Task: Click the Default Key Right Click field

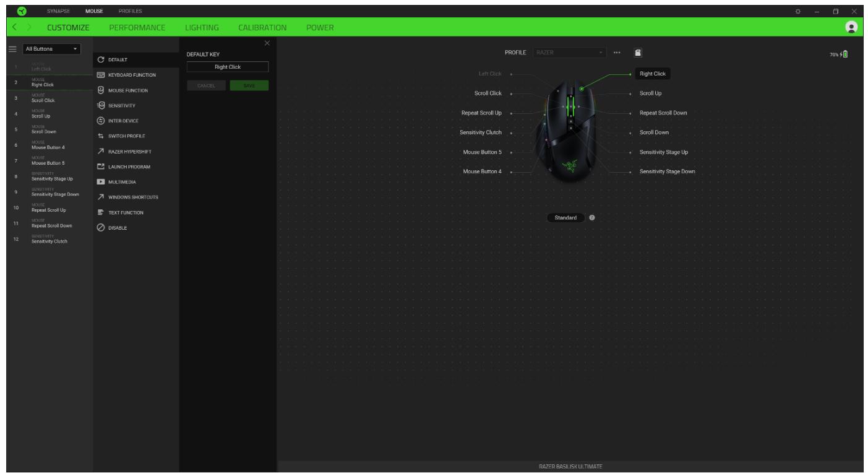Action: [228, 67]
